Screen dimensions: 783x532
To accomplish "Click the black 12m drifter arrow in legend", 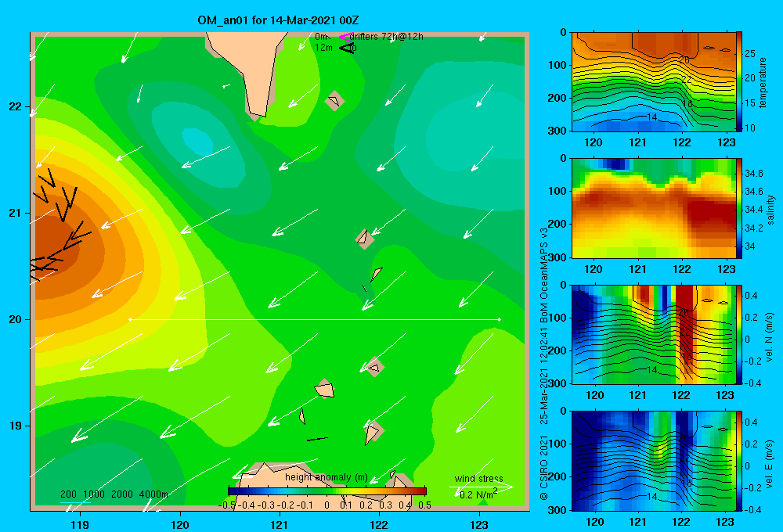I will (x=345, y=48).
